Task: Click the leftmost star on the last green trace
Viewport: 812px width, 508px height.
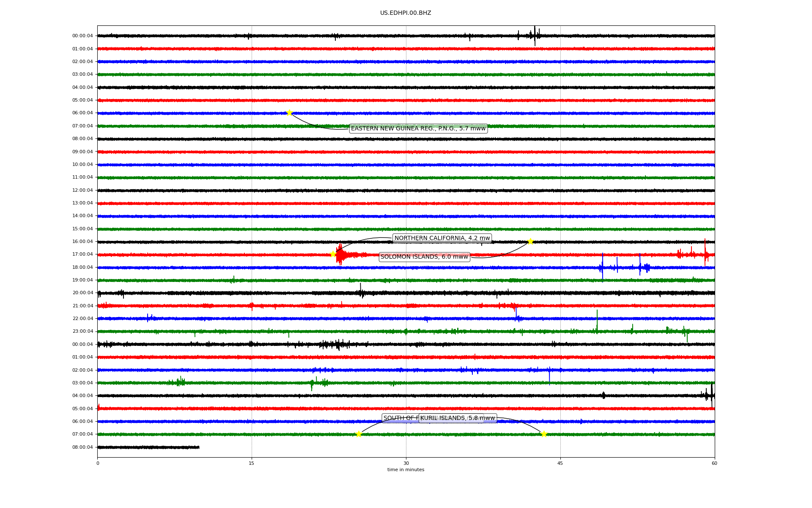Action: pyautogui.click(x=359, y=434)
